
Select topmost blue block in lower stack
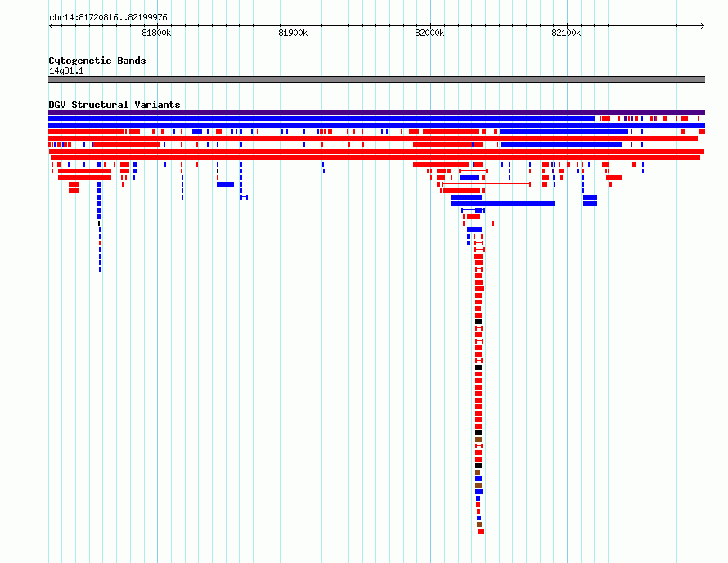[x=479, y=479]
